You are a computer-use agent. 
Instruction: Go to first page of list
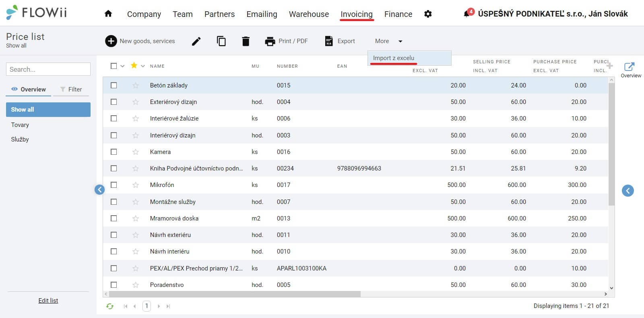coord(126,306)
